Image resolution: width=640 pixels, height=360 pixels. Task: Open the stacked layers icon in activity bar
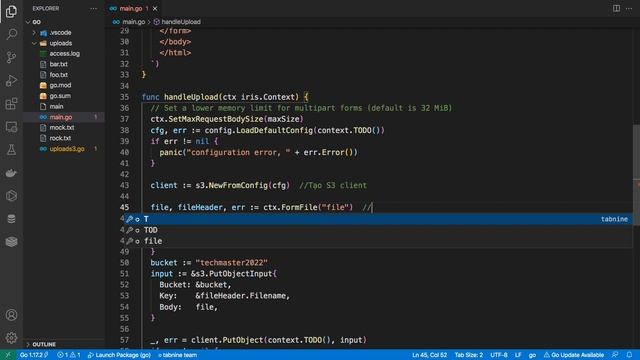(x=11, y=242)
